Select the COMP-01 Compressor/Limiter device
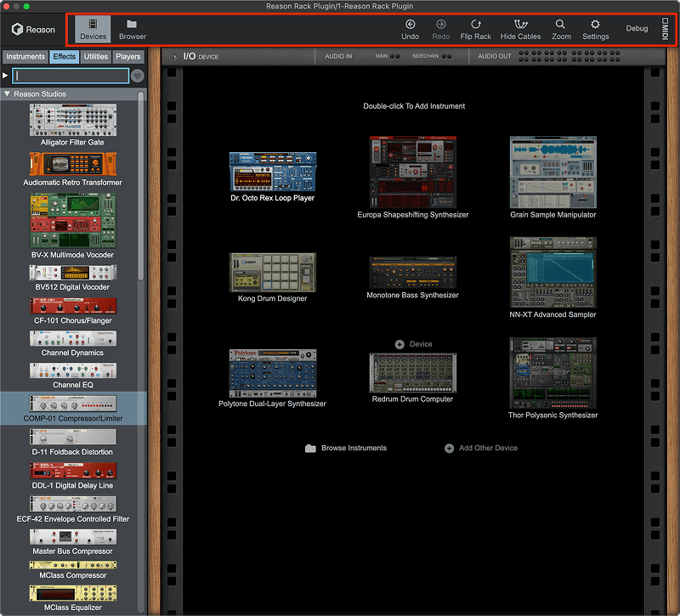Image resolution: width=680 pixels, height=616 pixels. coord(73,409)
